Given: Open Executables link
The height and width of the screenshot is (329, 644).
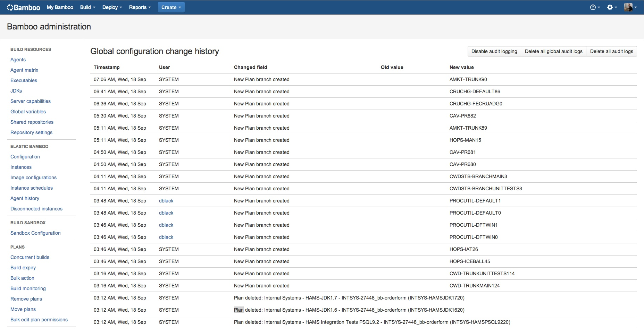Looking at the screenshot, I should pyautogui.click(x=24, y=80).
